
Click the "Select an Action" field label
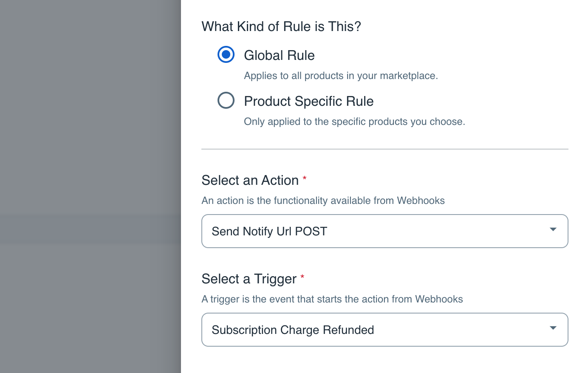coord(250,180)
